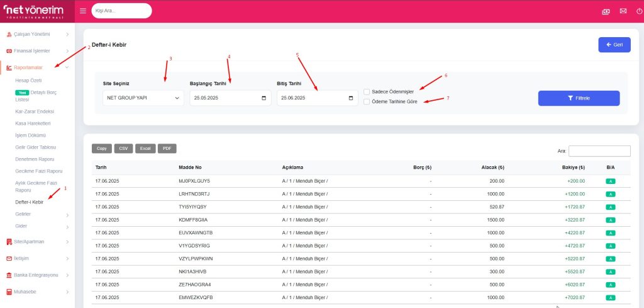The image size is (644, 308).
Task: Click the Muhasebe calculator icon
Action: point(9,292)
